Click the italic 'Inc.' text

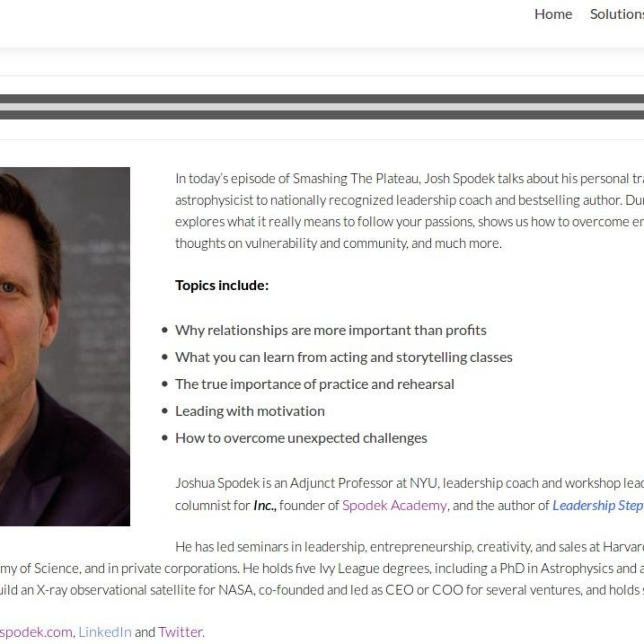265,505
